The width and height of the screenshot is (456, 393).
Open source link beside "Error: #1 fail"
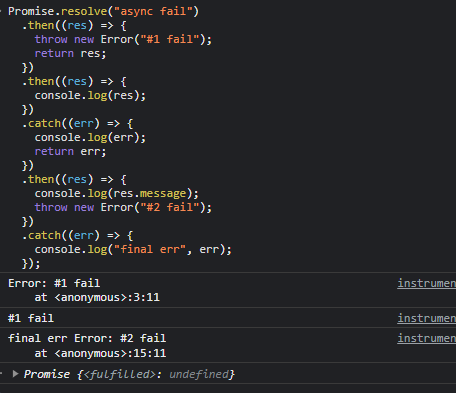pyautogui.click(x=427, y=283)
